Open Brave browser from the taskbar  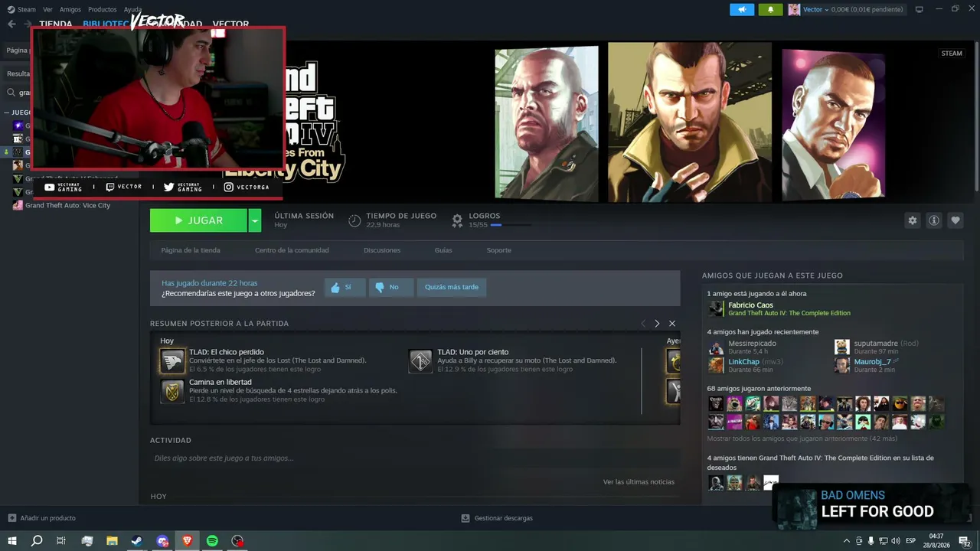point(188,541)
